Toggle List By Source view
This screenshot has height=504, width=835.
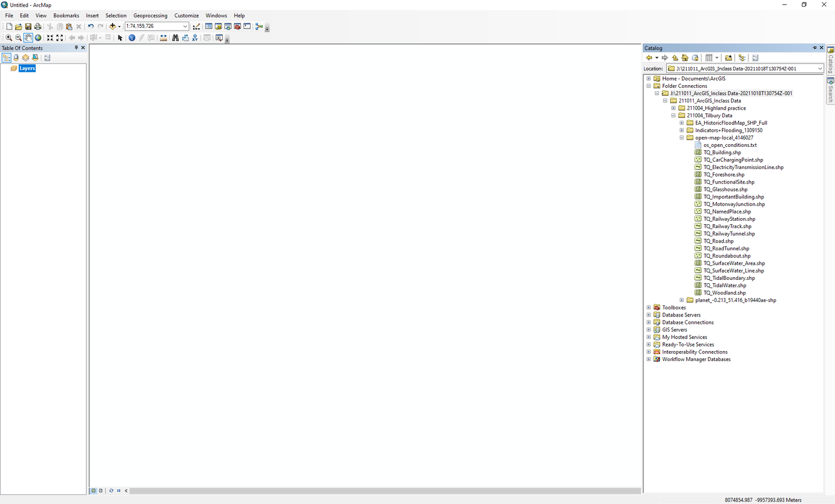click(16, 57)
